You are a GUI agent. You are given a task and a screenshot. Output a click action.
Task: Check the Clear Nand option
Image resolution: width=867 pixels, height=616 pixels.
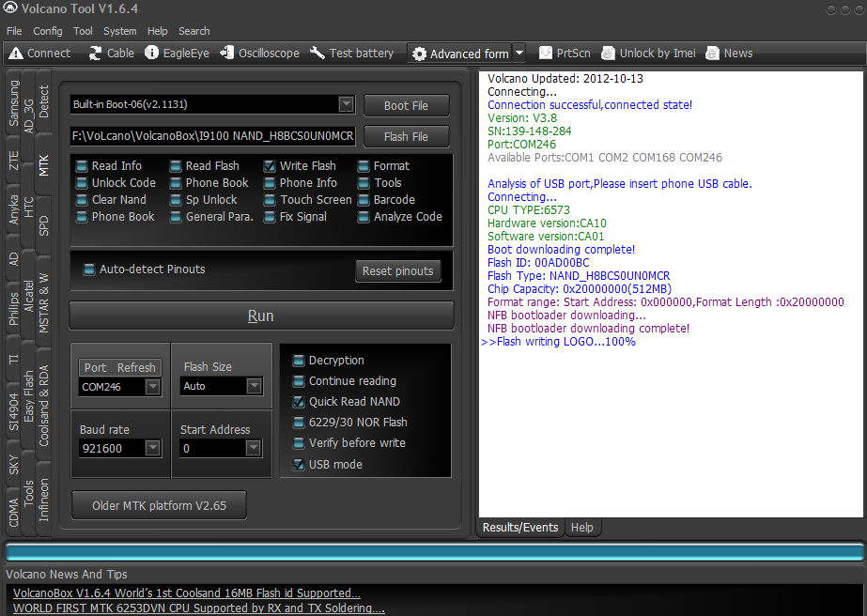click(82, 200)
